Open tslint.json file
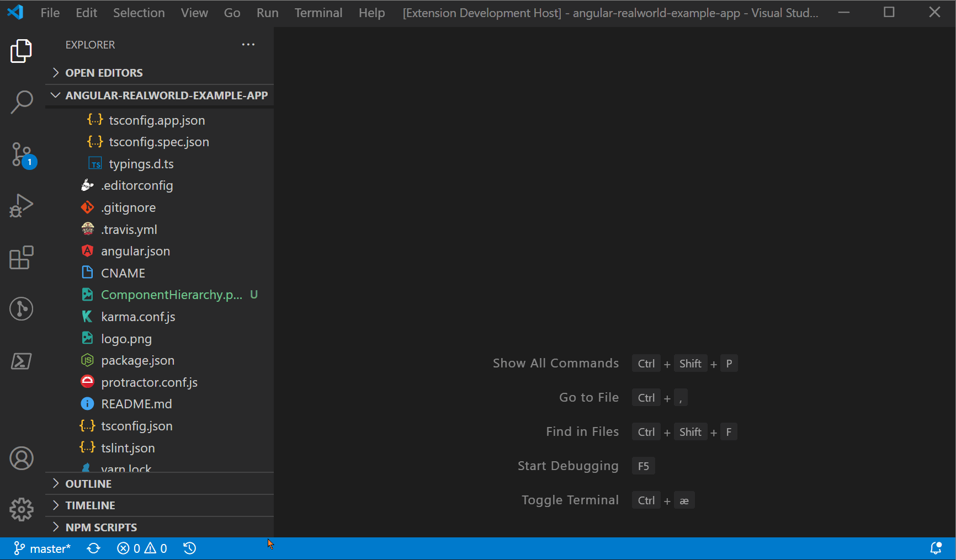This screenshot has width=956, height=560. (x=160, y=448)
